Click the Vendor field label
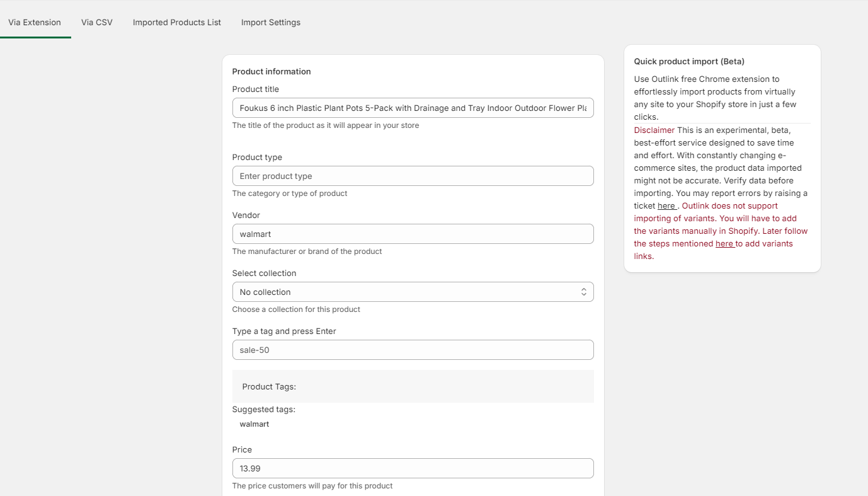 tap(246, 216)
